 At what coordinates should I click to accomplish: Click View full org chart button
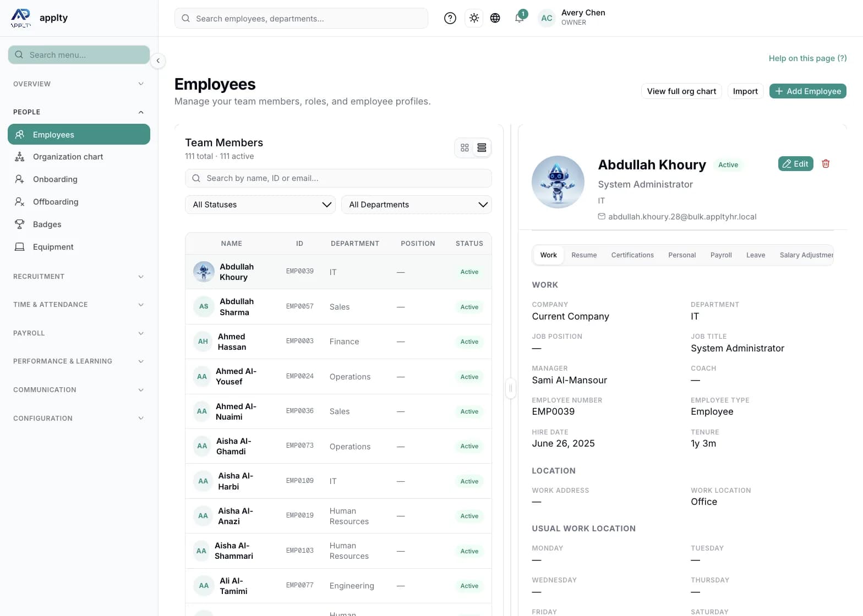[x=681, y=91]
